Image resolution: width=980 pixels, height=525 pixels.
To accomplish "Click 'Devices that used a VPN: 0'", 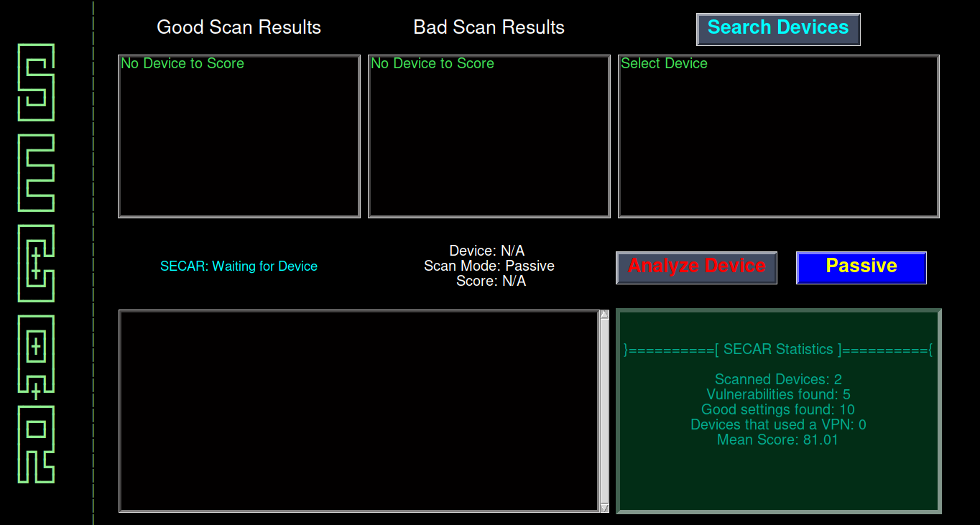I will 778,424.
